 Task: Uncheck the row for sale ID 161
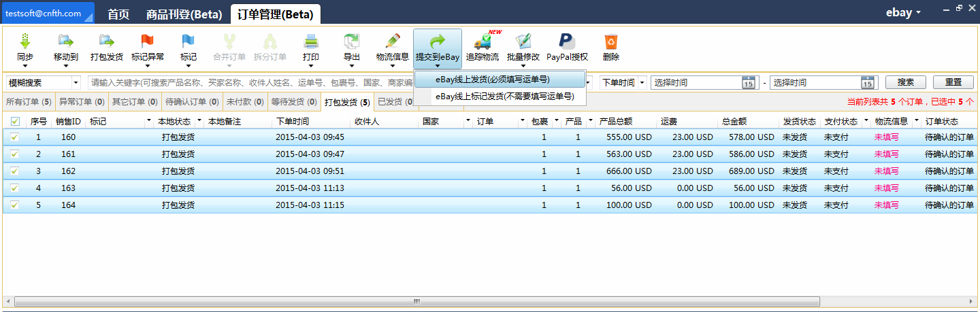pyautogui.click(x=15, y=154)
